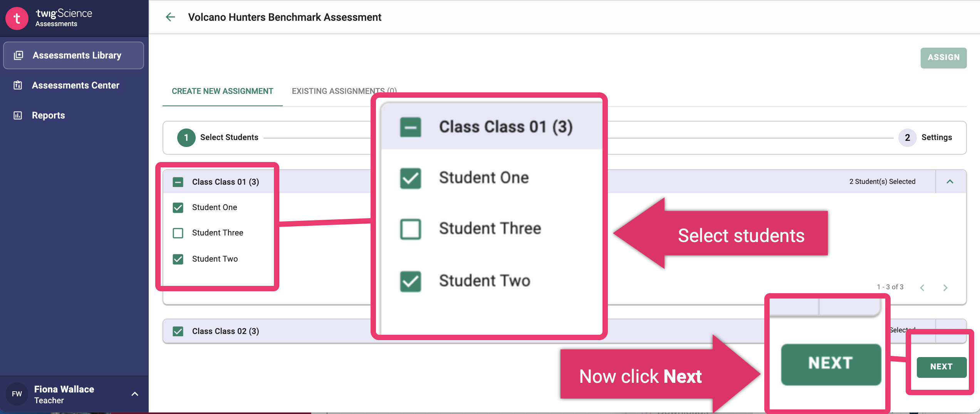Click the FW user avatar
Screen dimensions: 980x414
click(x=17, y=394)
